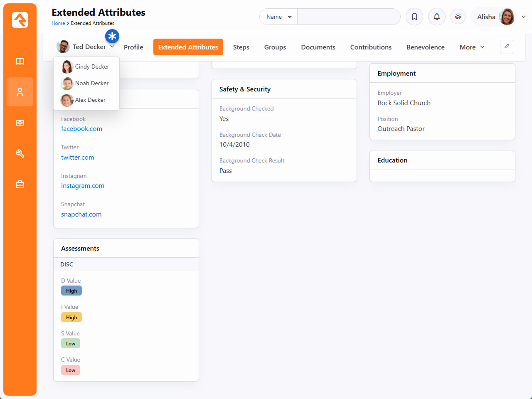
Task: Open the finance money icon in sidebar
Action: (20, 123)
